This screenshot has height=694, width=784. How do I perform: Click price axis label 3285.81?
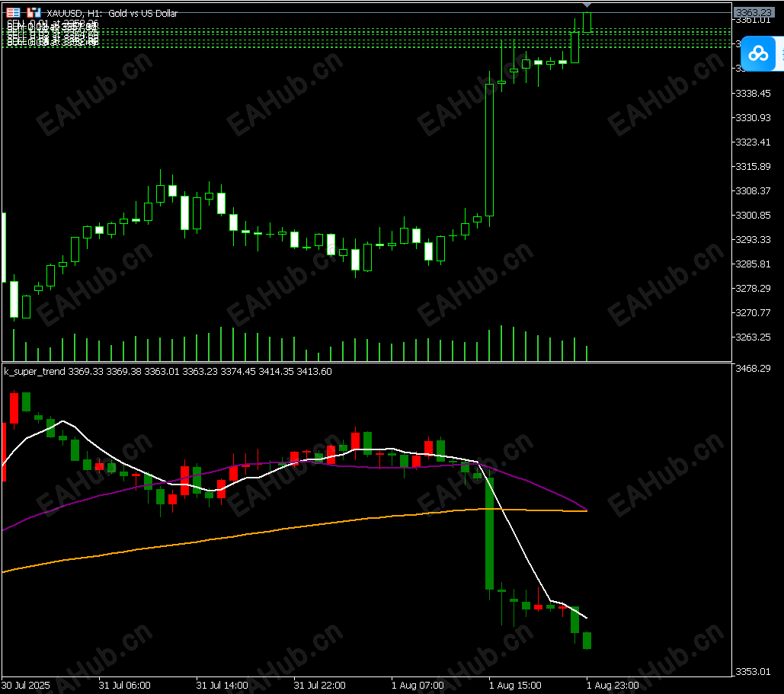pos(754,264)
